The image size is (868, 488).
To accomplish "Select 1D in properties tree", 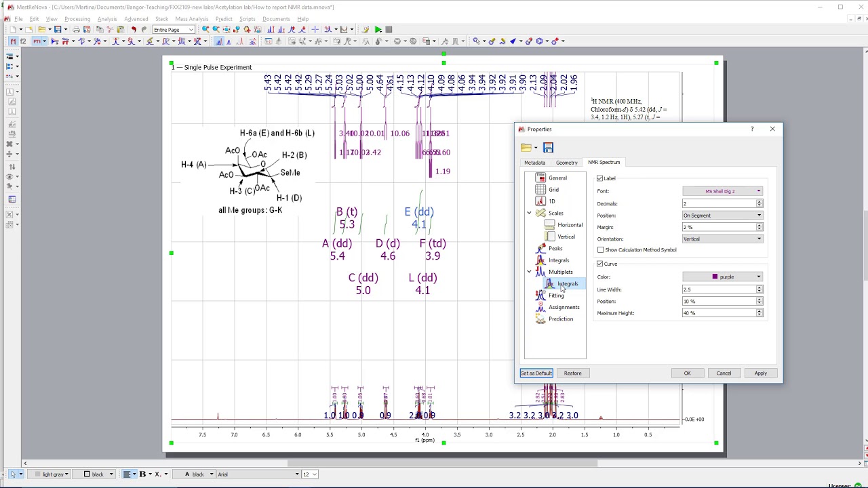I will pyautogui.click(x=552, y=201).
